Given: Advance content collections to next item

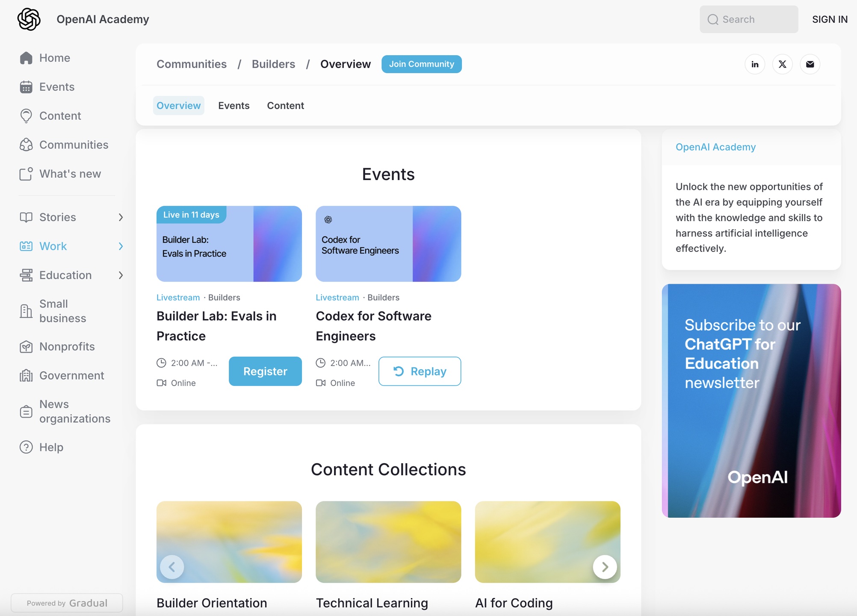Looking at the screenshot, I should point(605,567).
